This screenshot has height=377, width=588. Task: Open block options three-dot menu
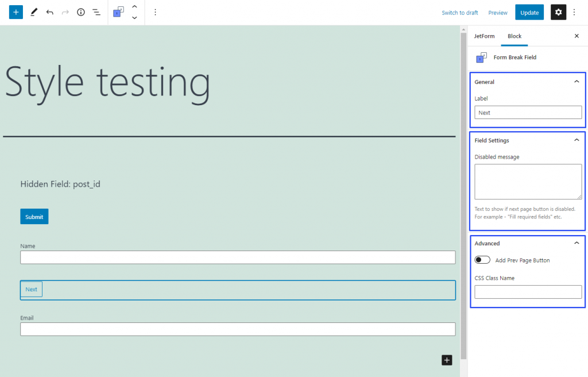155,12
